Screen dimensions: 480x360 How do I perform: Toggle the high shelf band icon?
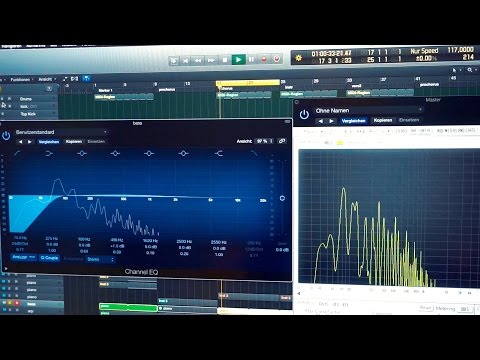click(219, 153)
